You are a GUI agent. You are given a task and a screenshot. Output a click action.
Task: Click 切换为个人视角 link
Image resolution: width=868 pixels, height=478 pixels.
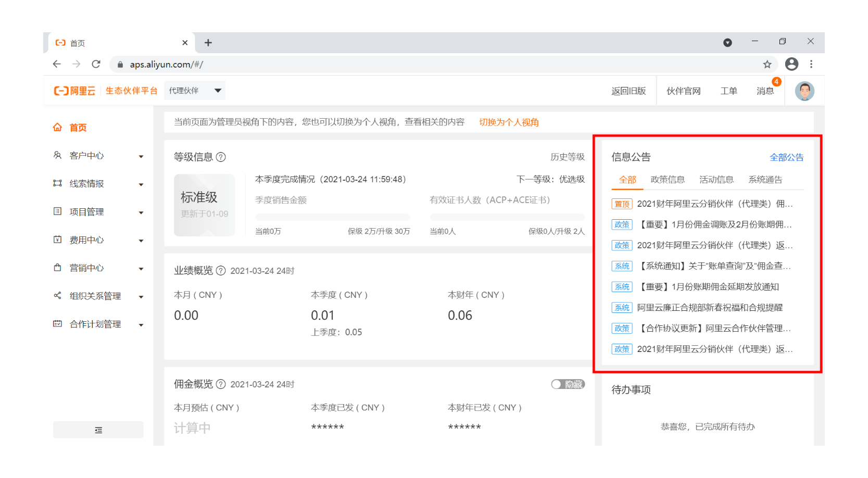click(x=509, y=122)
